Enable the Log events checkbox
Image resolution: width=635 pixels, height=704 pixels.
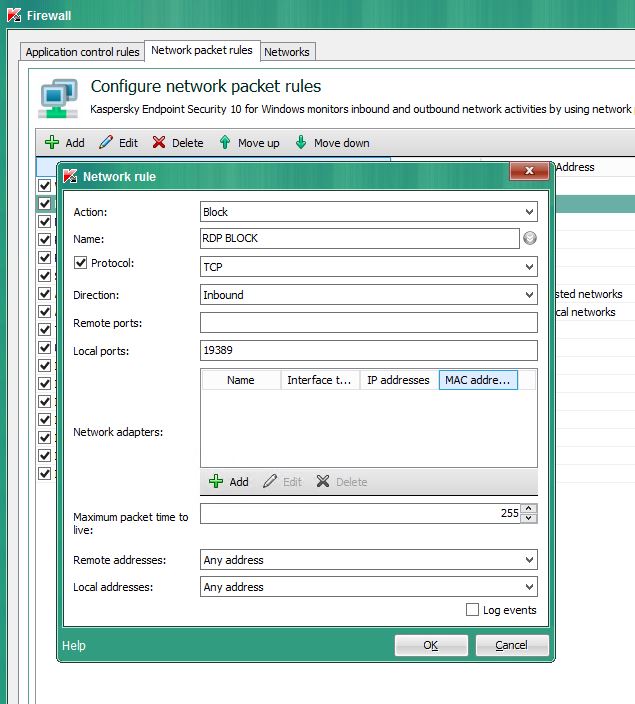473,610
